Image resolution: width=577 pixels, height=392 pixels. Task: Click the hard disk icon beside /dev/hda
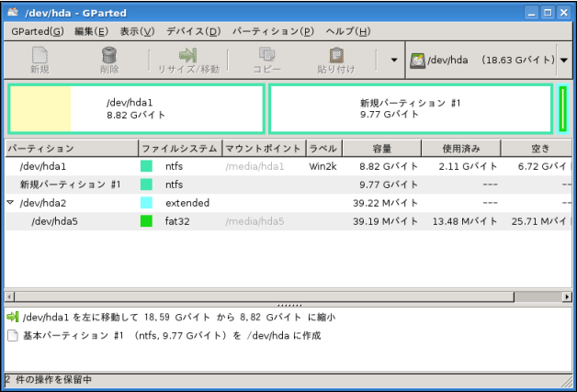point(418,61)
